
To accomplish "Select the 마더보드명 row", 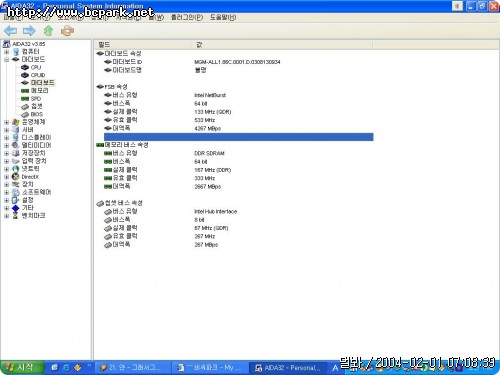I will 239,70.
